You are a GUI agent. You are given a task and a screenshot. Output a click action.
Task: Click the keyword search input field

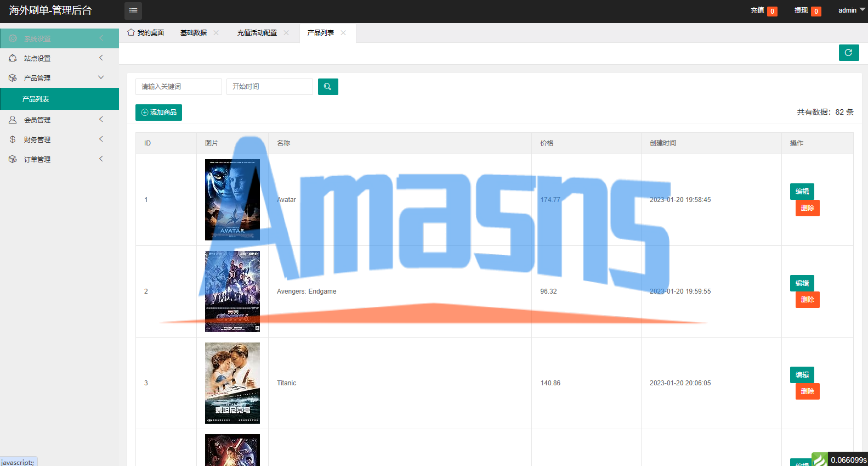click(179, 87)
